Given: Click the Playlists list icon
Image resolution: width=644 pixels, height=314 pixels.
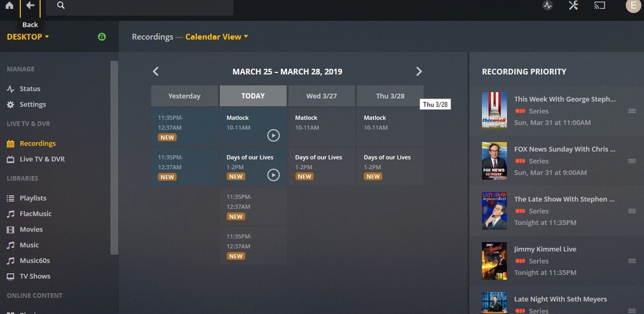Looking at the screenshot, I should tap(10, 198).
